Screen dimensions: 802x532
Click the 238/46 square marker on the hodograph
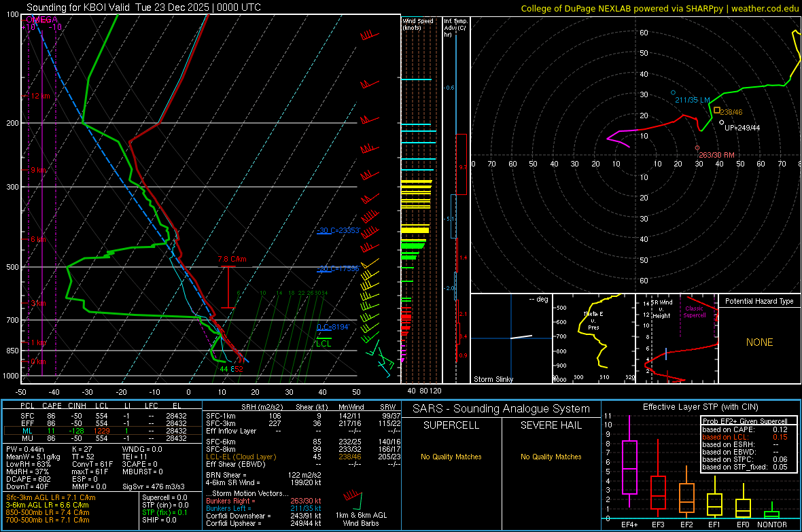click(x=716, y=110)
